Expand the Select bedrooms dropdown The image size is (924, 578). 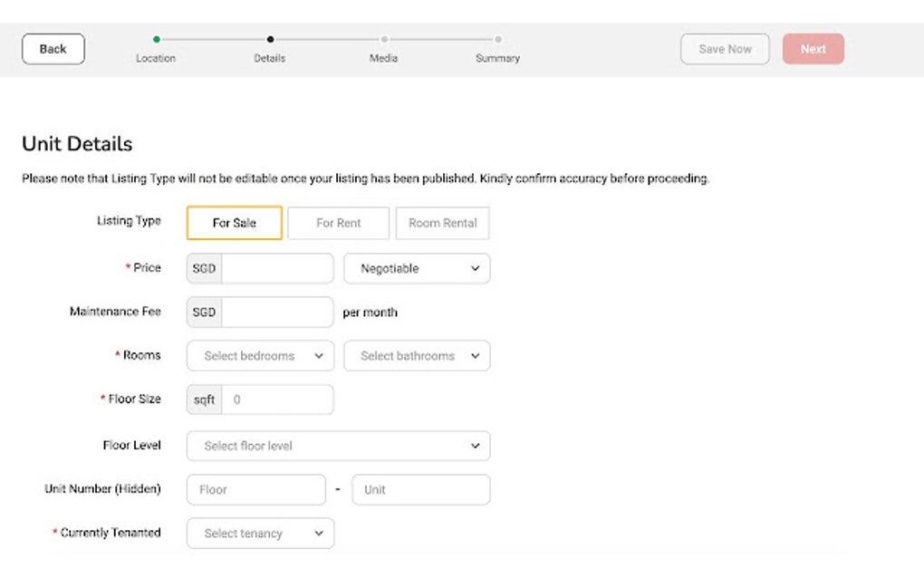[259, 355]
